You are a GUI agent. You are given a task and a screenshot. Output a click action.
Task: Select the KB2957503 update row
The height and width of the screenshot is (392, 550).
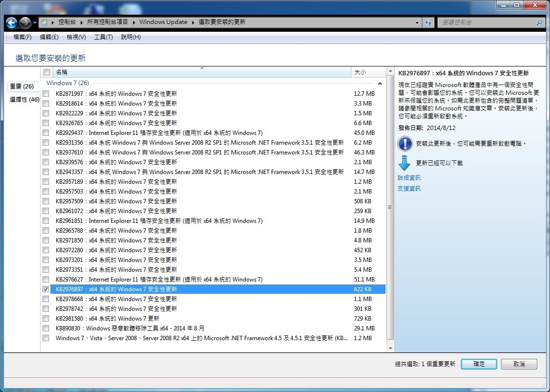[218, 192]
